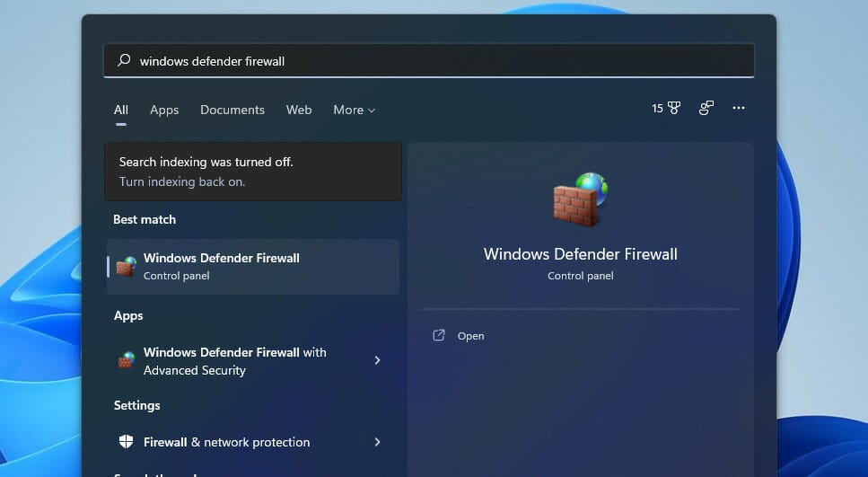The image size is (868, 477).
Task: Click 'Search indexing was turned off' notice text
Action: (206, 162)
